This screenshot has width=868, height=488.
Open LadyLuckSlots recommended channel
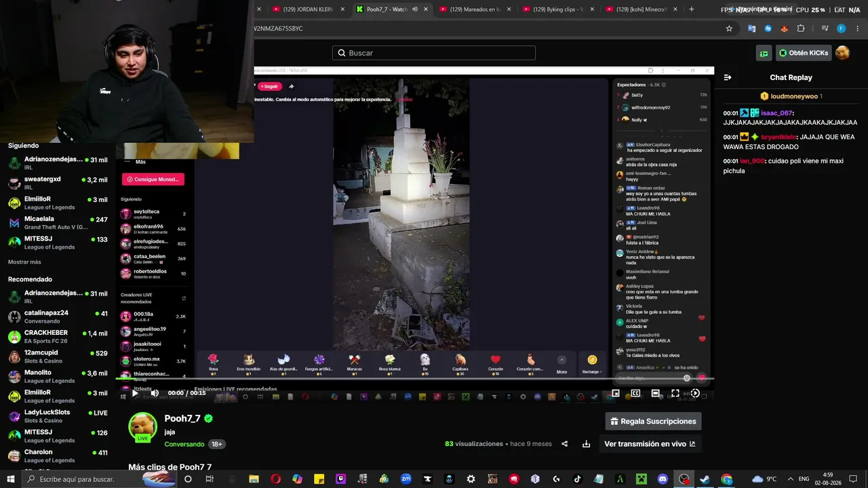58,415
